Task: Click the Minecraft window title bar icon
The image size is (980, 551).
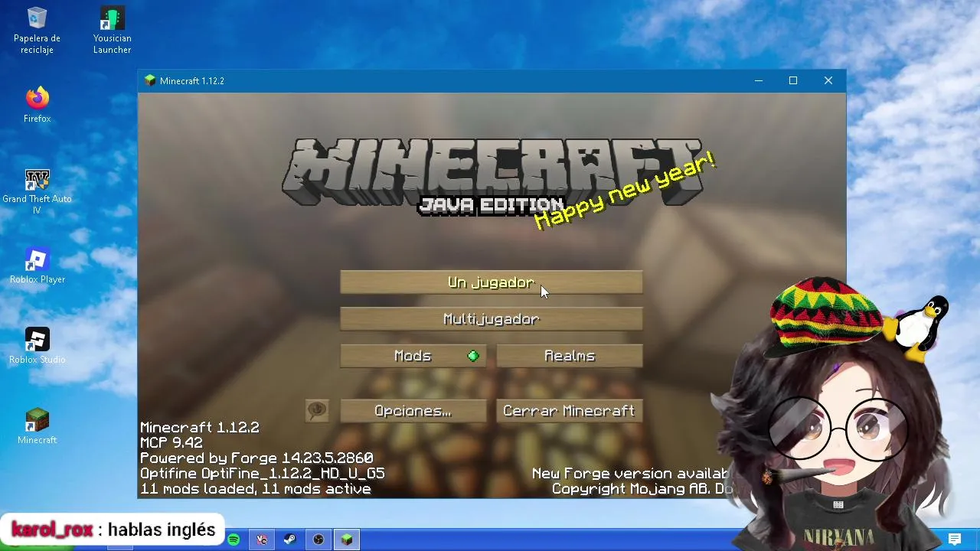Action: (150, 80)
